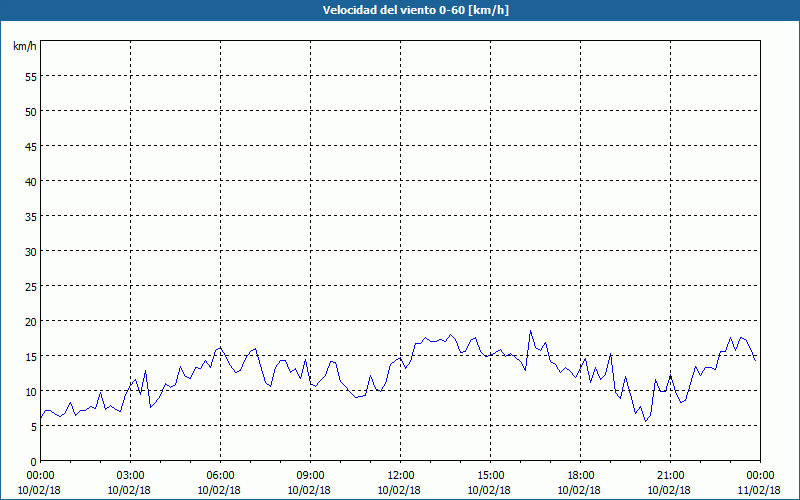
Task: Click the chart title 'Velocidad del viento 0-60 [km/h]'
Action: (x=415, y=10)
